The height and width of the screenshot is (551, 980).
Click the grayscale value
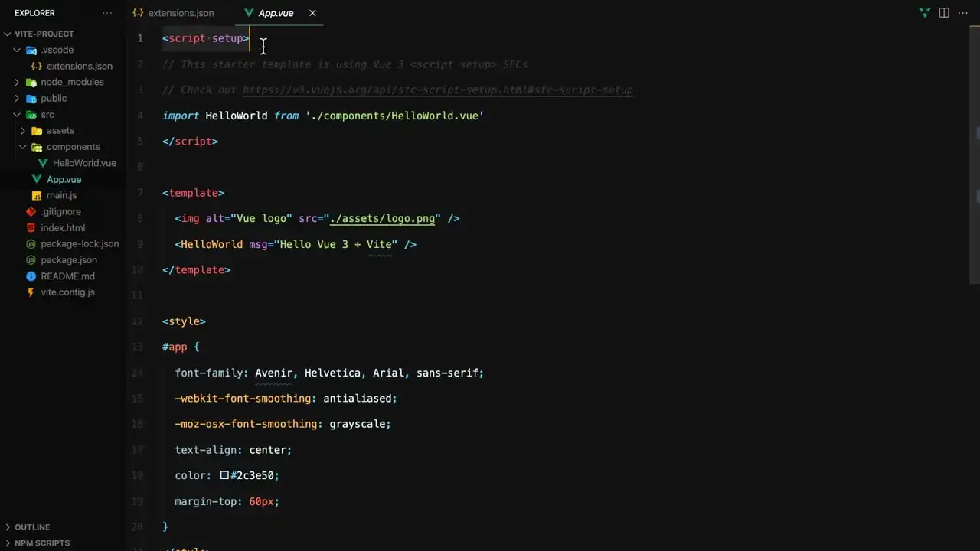357,424
